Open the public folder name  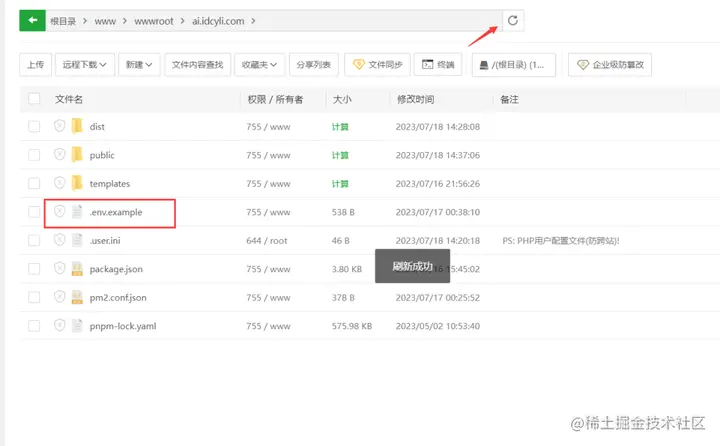102,155
